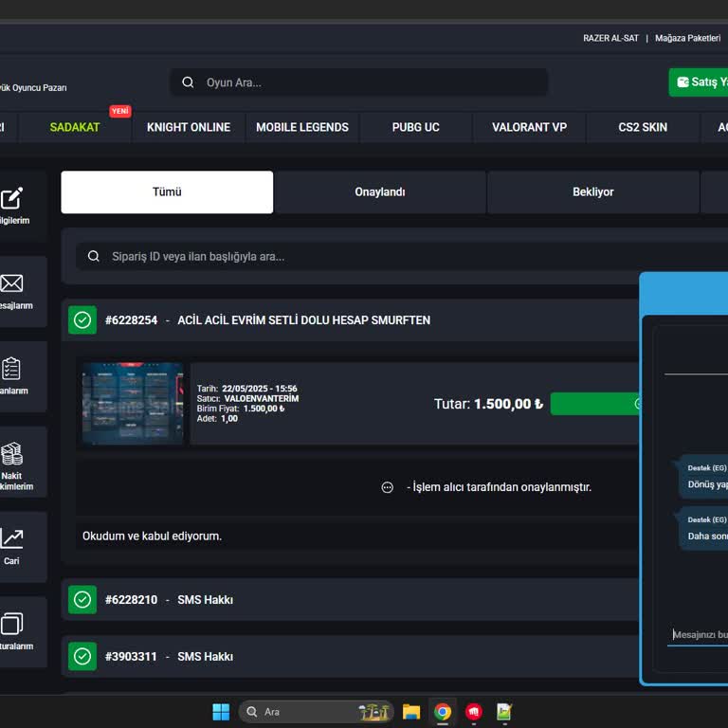Screen dimensions: 728x728
Task: Click the Faturalarım documents icon
Action: point(11,624)
